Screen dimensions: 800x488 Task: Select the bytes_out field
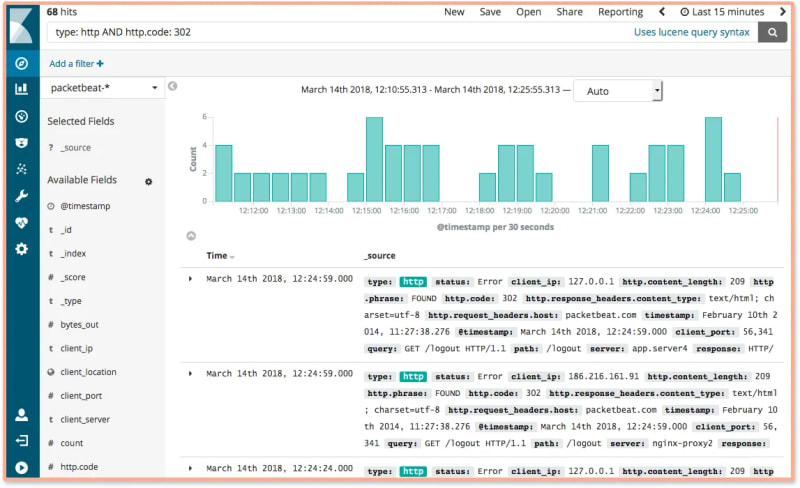tap(79, 325)
